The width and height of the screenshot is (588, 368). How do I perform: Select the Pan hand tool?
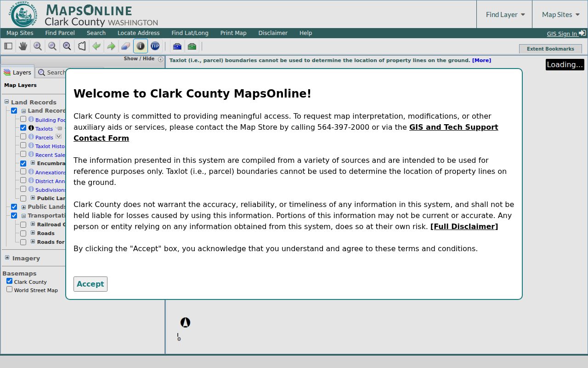pos(23,46)
